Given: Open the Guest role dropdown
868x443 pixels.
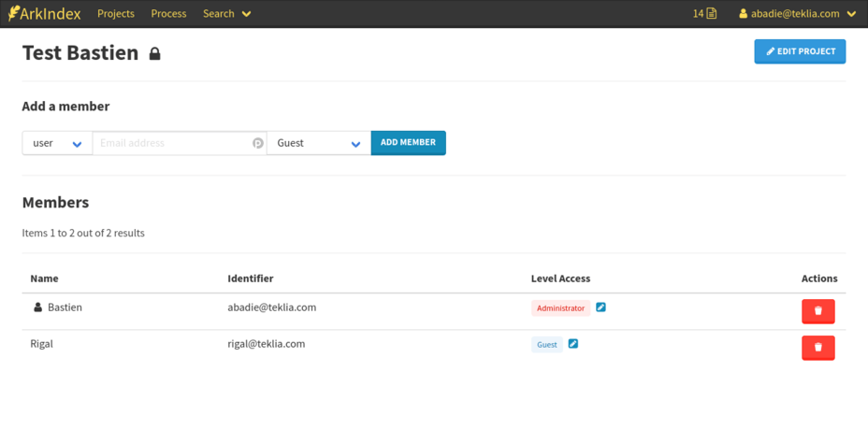Looking at the screenshot, I should point(318,143).
